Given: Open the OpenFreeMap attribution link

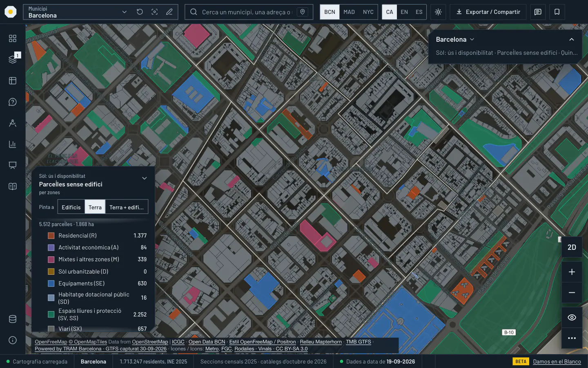Looking at the screenshot, I should (x=51, y=342).
